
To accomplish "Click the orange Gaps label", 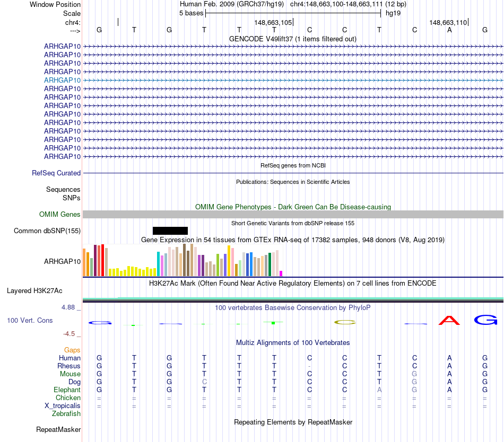I will (72, 350).
